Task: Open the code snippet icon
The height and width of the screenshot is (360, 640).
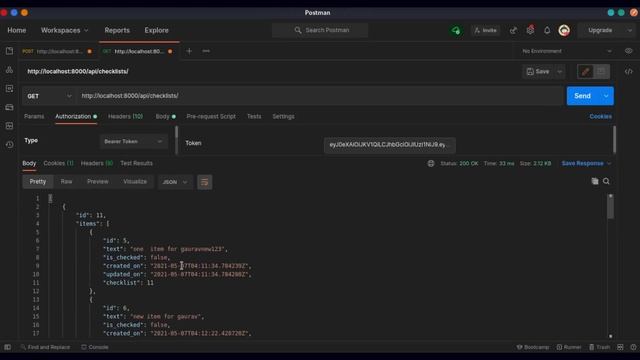Action: click(x=629, y=71)
